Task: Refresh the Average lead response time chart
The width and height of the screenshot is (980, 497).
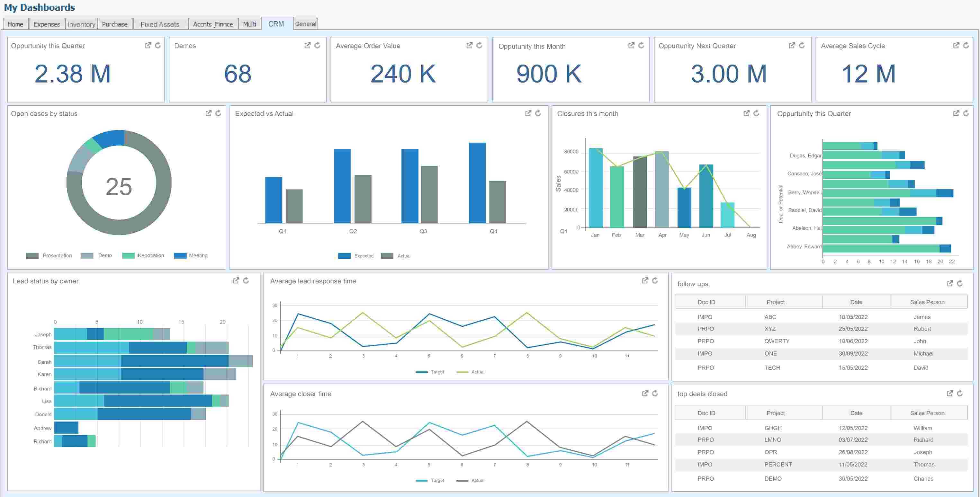Action: click(655, 280)
